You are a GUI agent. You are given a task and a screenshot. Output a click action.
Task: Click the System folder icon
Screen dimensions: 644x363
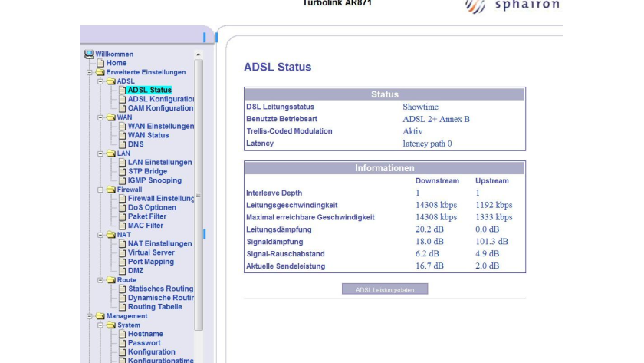[111, 325]
